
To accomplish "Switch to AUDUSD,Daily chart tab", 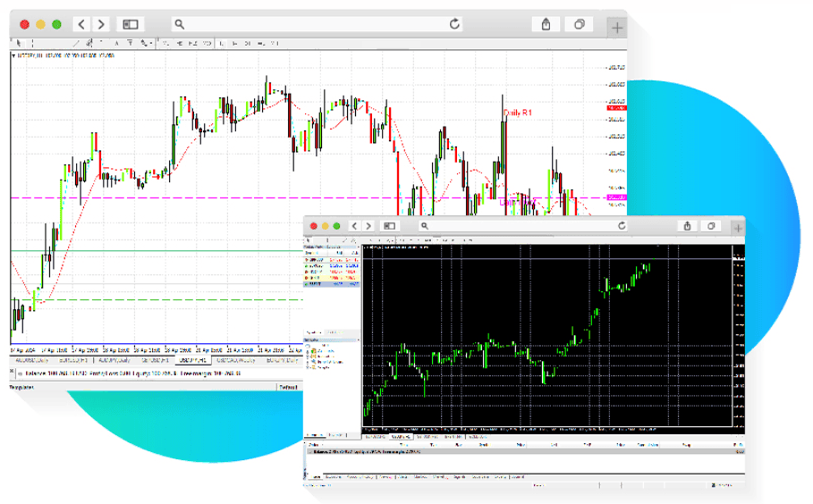I will click(x=31, y=360).
